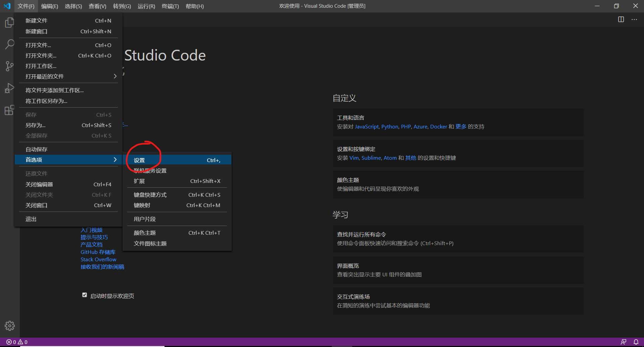Viewport: 644px width, 347px height.
Task: Select 文件图标主题 menu entry
Action: click(x=177, y=243)
